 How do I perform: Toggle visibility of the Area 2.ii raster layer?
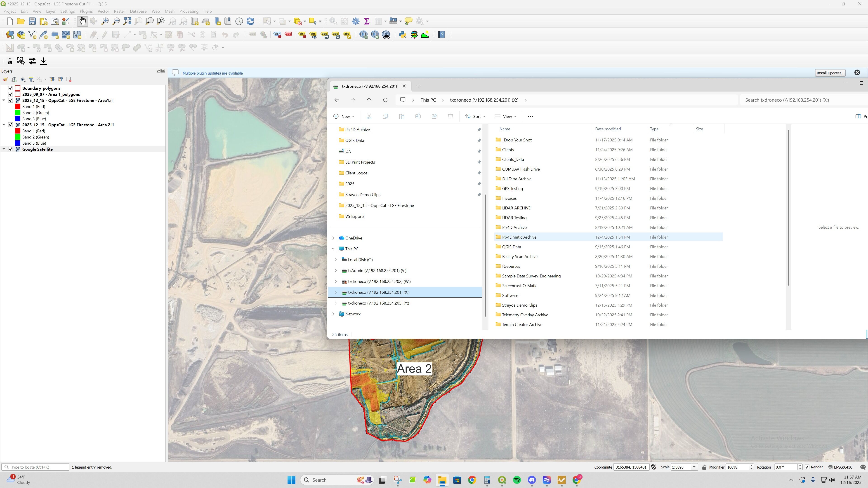pyautogui.click(x=10, y=125)
